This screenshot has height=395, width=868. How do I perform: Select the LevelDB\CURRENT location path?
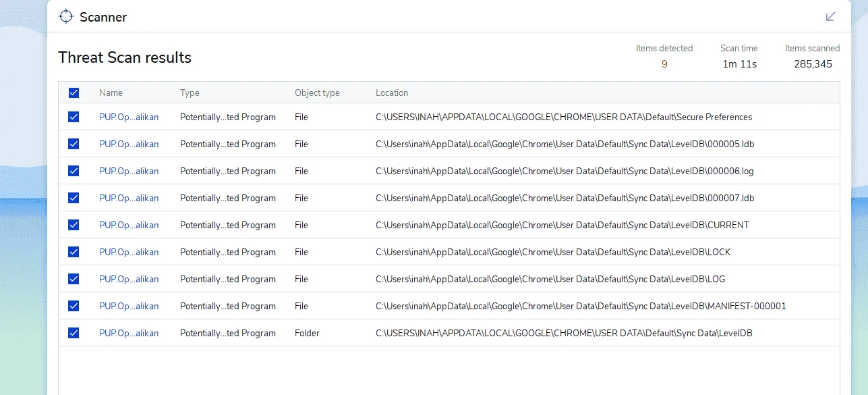tap(562, 225)
